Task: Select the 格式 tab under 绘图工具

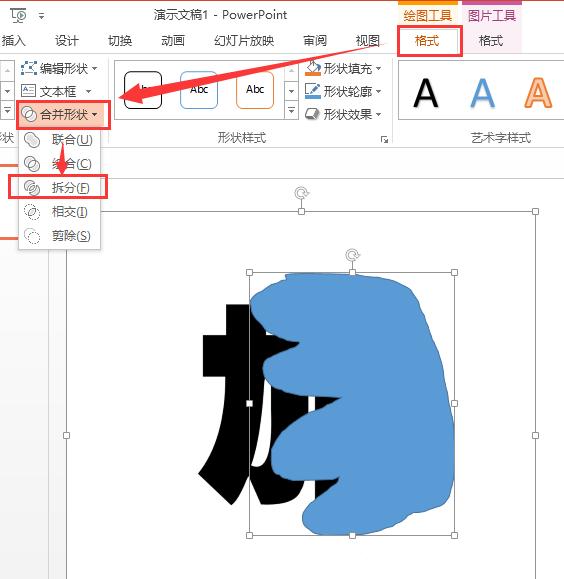Action: [427, 41]
